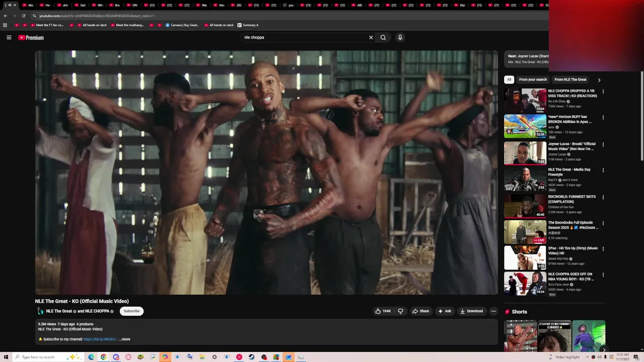Switch to the Carvana | Buy Used bookmark
644x362 pixels.
tap(182, 25)
